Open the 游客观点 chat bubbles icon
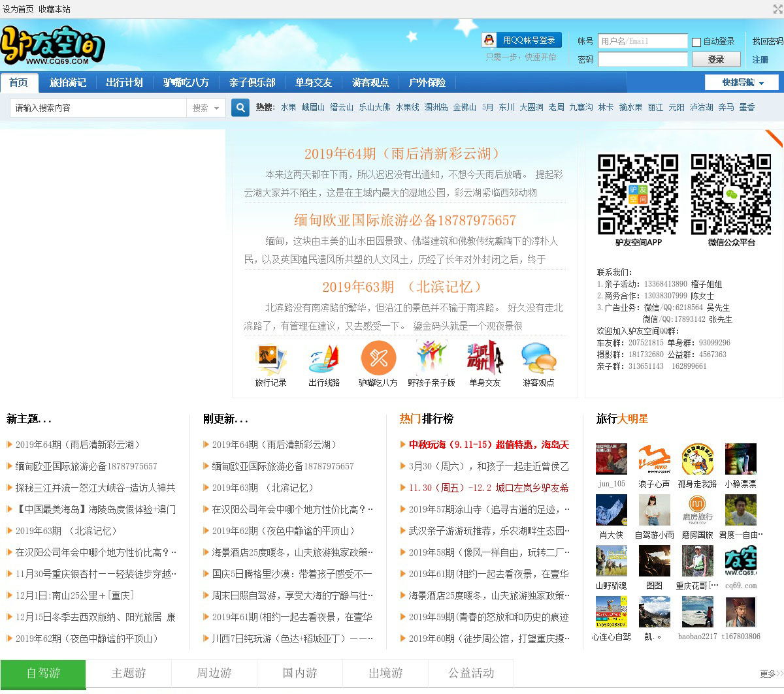 pos(538,358)
